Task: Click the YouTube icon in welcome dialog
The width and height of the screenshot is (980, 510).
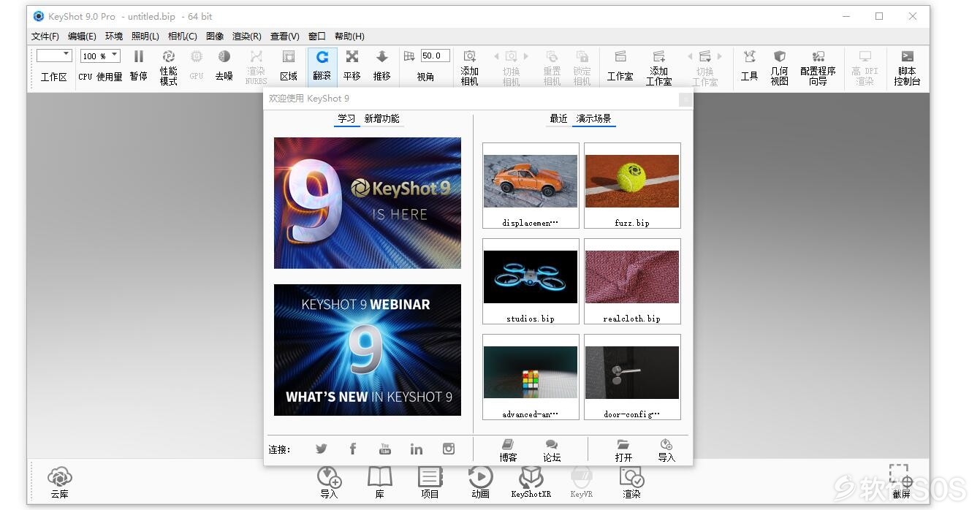Action: pyautogui.click(x=384, y=449)
